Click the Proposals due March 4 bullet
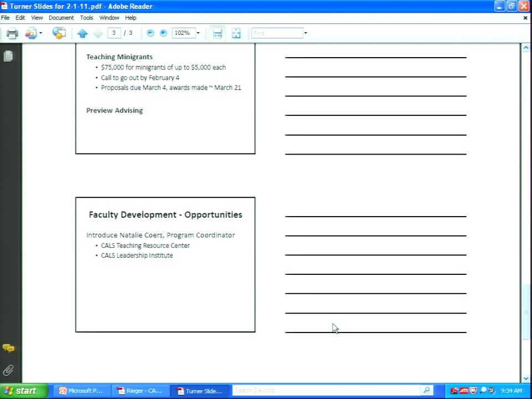Screen dimensions: 532x399 171,88
